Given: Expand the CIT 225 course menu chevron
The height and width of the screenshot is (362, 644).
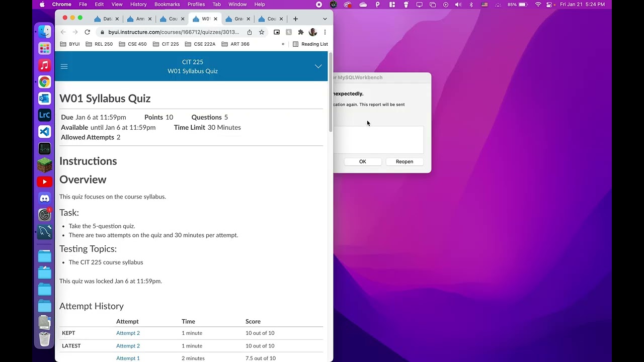Looking at the screenshot, I should click(x=318, y=66).
